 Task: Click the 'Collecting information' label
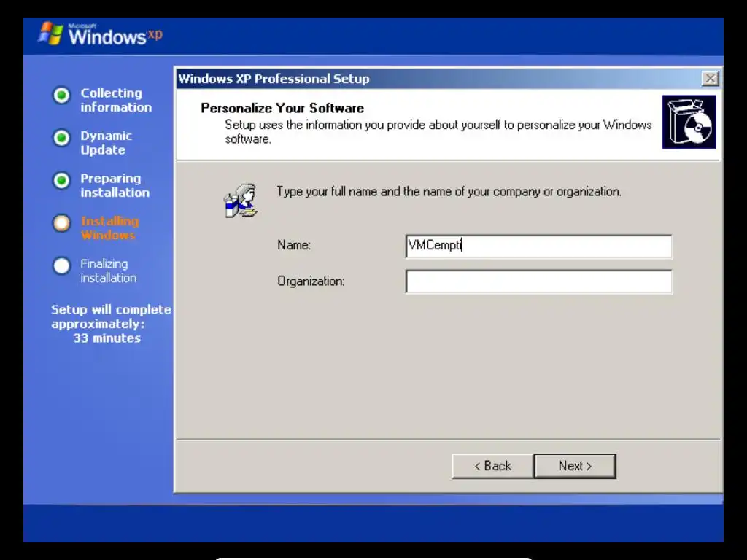[x=116, y=100]
